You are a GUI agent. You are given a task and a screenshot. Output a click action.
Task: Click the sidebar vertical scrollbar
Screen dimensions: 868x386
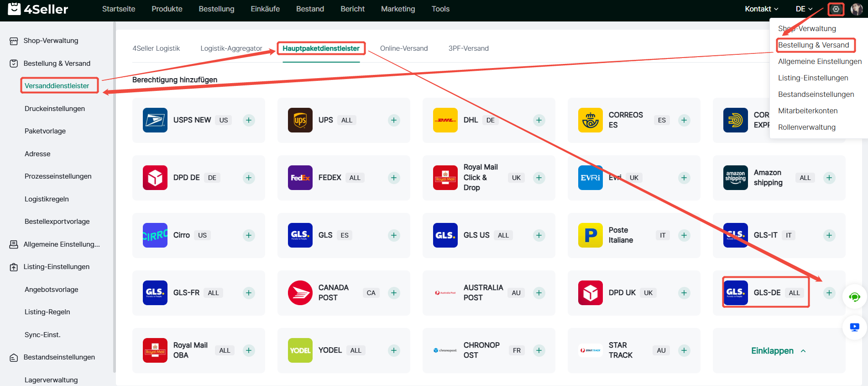click(x=114, y=197)
